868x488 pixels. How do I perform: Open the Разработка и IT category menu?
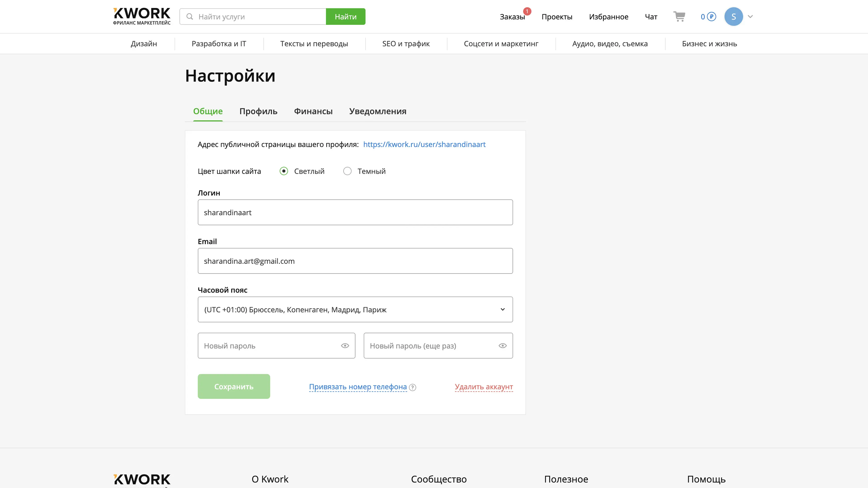tap(219, 44)
